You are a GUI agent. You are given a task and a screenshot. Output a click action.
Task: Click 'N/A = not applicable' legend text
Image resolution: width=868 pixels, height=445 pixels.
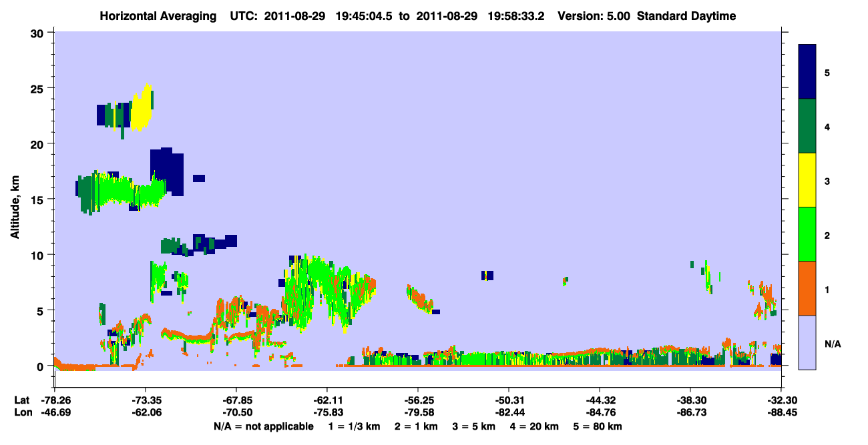click(x=263, y=426)
